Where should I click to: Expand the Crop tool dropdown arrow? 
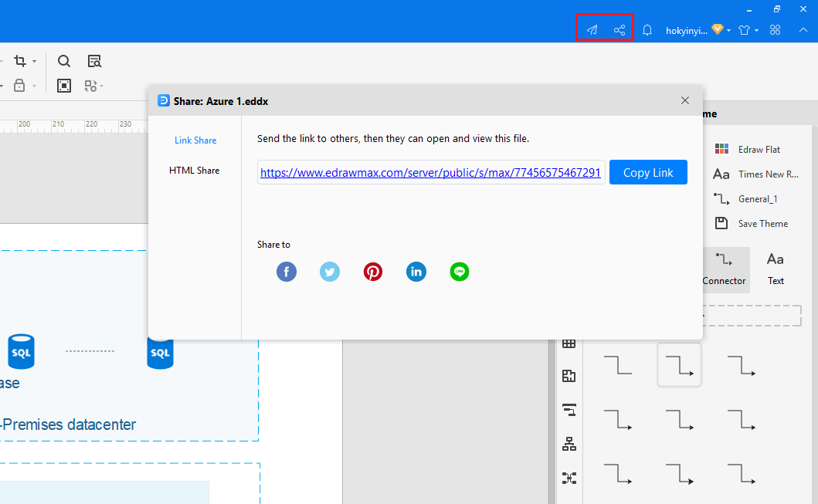[x=35, y=62]
